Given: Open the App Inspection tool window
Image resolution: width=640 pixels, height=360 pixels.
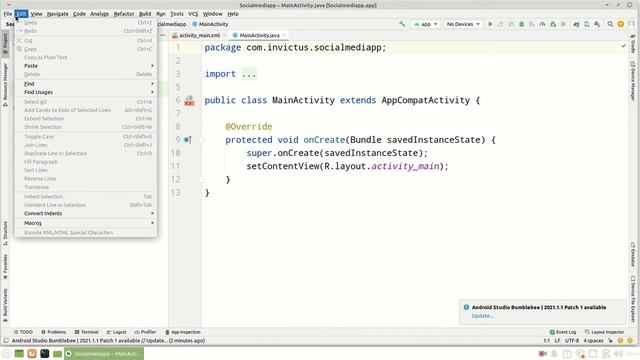Looking at the screenshot, I should coord(183,332).
